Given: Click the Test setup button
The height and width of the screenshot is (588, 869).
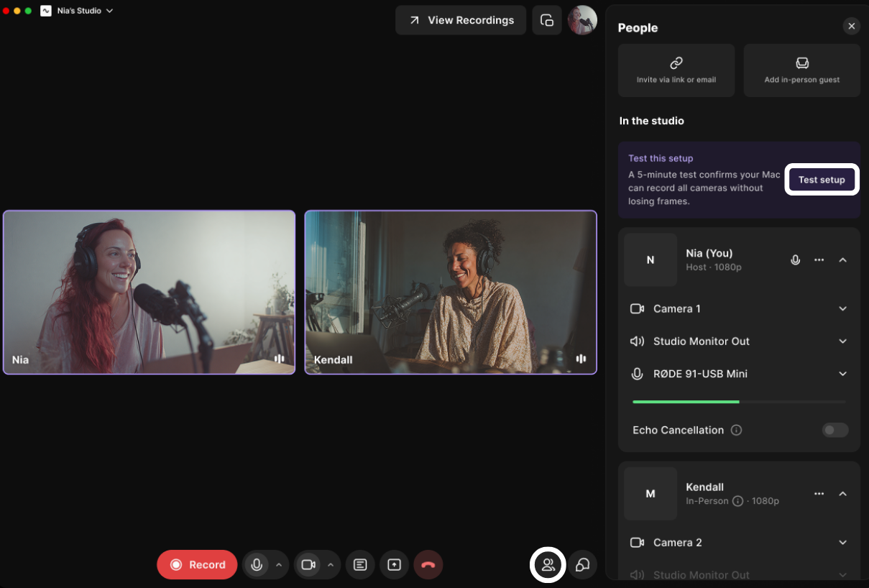Looking at the screenshot, I should tap(822, 180).
